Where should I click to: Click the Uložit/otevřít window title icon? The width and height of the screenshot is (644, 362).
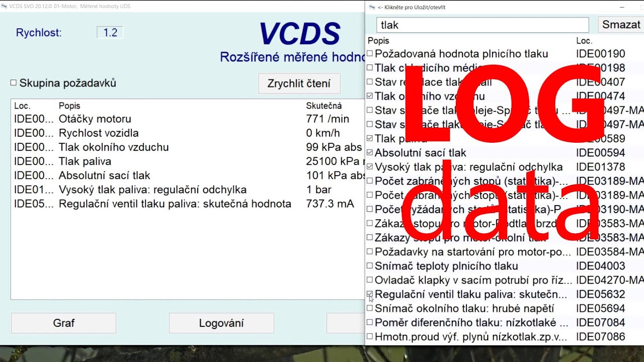[372, 7]
